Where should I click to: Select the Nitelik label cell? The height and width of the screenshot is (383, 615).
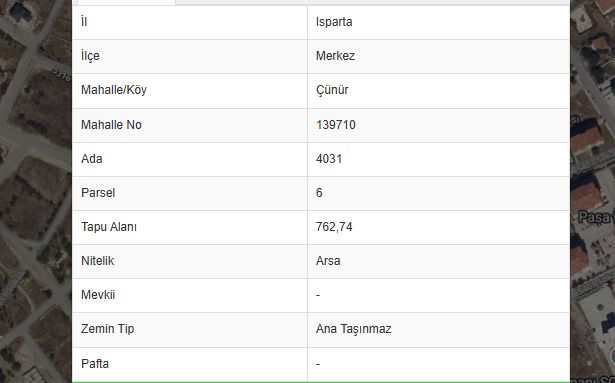click(190, 261)
